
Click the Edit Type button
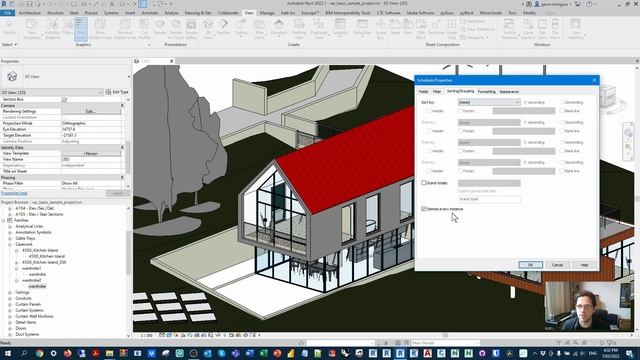[117, 92]
